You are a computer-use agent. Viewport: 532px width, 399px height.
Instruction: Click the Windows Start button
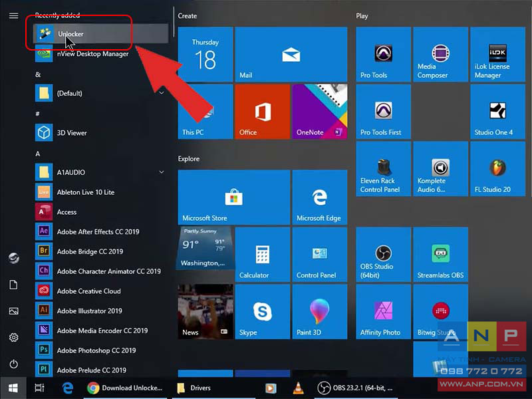[x=13, y=388]
